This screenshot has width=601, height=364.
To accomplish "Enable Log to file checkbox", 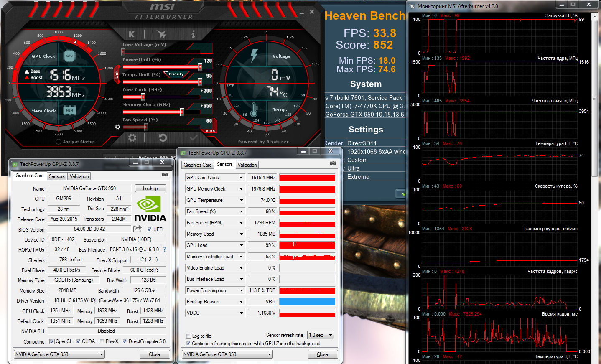I will [x=188, y=336].
